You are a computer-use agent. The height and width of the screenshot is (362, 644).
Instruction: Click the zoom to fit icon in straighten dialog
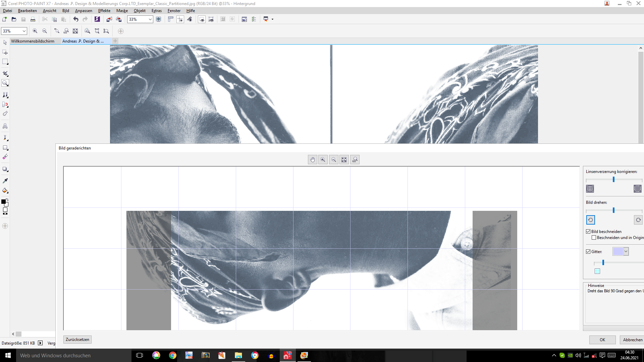[x=344, y=160]
